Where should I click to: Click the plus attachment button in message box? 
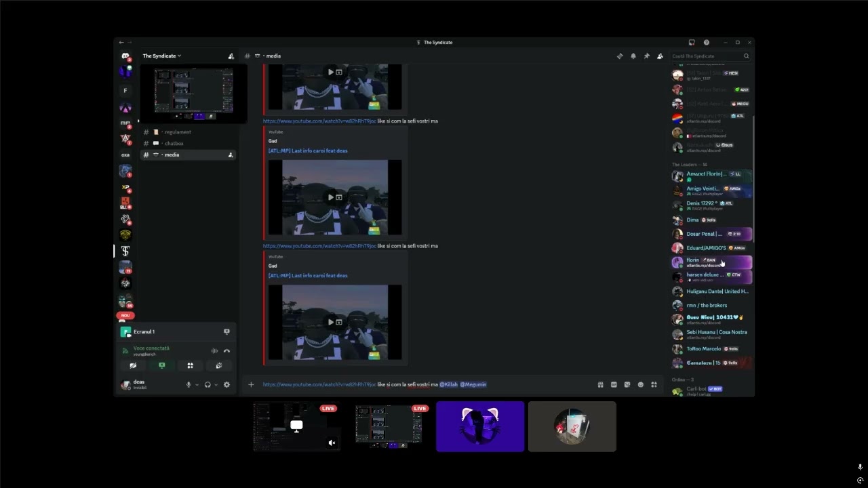[x=251, y=384]
